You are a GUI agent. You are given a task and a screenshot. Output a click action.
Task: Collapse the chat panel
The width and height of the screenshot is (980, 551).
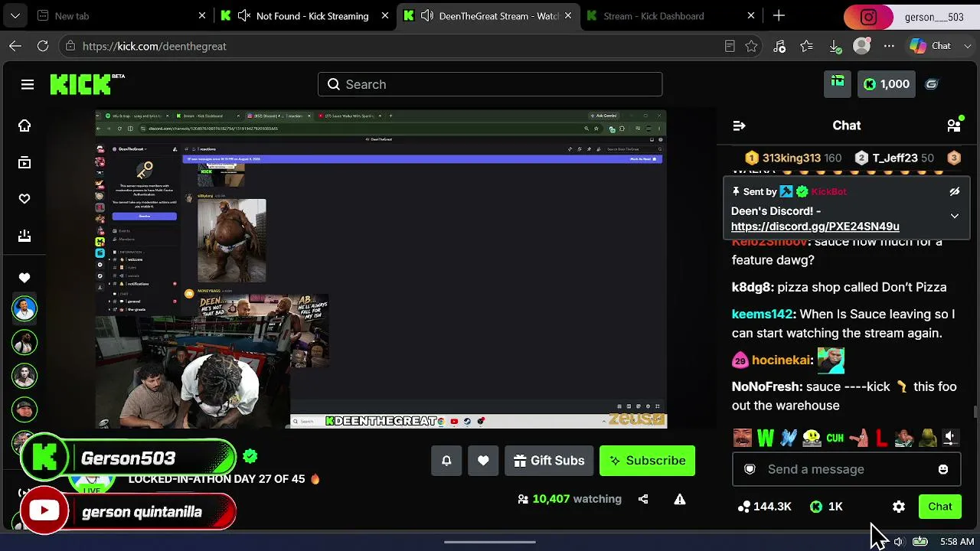click(739, 126)
